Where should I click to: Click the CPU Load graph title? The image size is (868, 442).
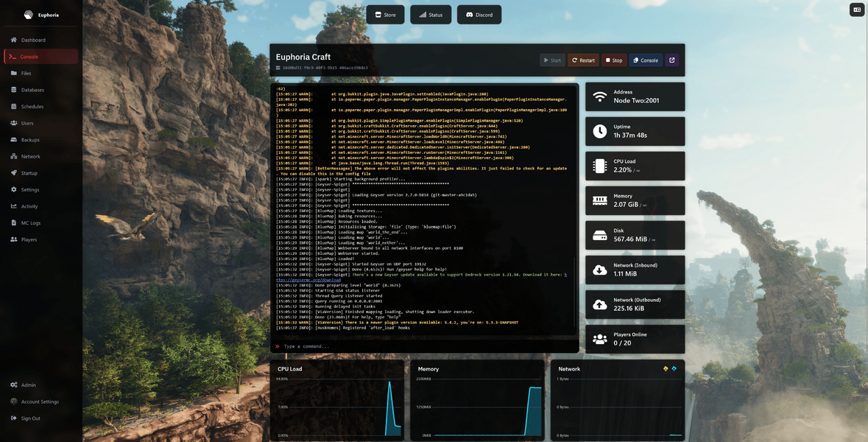pyautogui.click(x=289, y=369)
